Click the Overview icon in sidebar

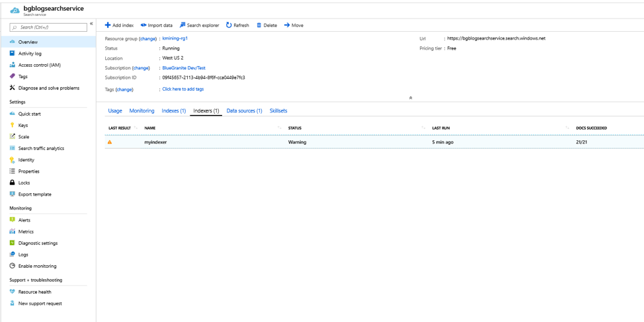[x=13, y=42]
